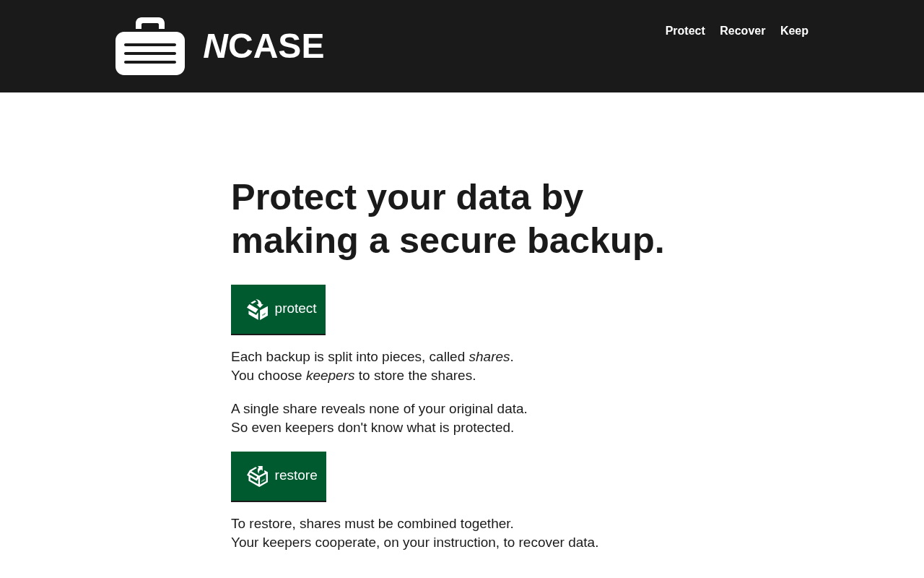The width and height of the screenshot is (924, 578).
Task: Click the briefcase logo icon
Action: (150, 47)
